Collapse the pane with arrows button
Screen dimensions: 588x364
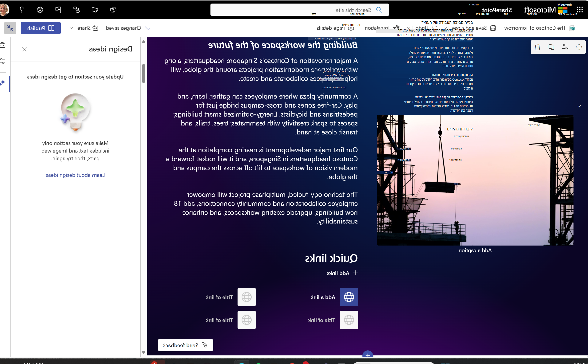[10, 28]
